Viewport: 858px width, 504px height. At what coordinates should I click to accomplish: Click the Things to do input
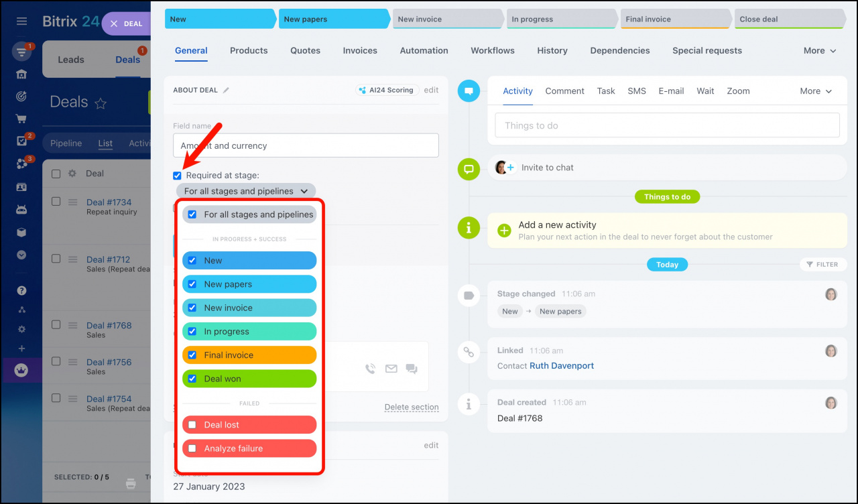click(667, 125)
